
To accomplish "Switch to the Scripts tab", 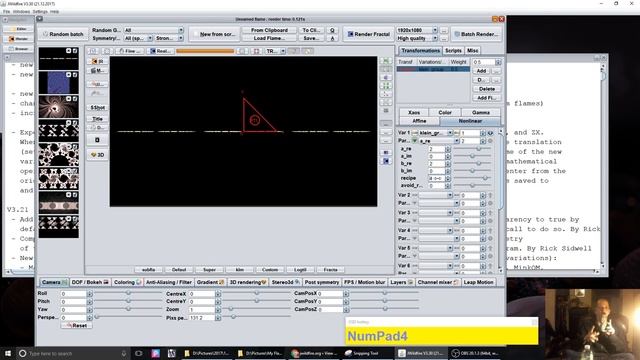I will (x=453, y=51).
